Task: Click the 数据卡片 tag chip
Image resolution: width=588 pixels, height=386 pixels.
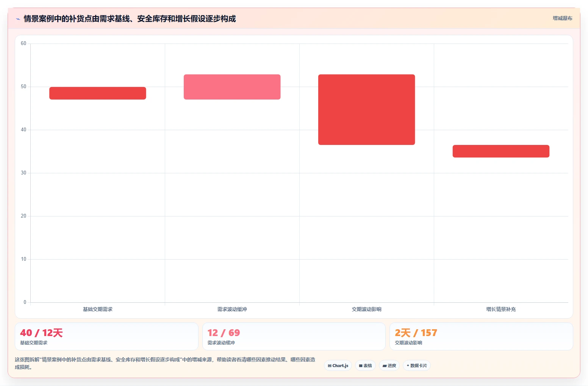Action: pyautogui.click(x=417, y=366)
